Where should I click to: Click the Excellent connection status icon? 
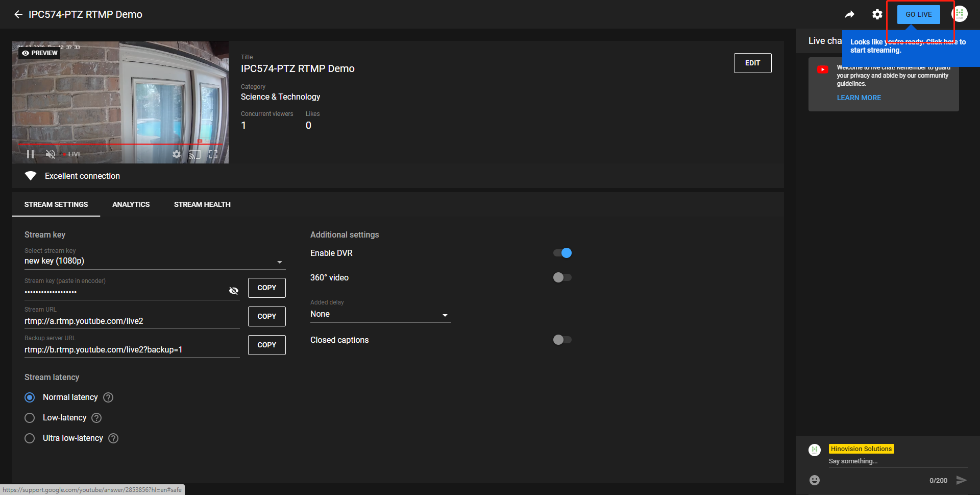pyautogui.click(x=31, y=176)
